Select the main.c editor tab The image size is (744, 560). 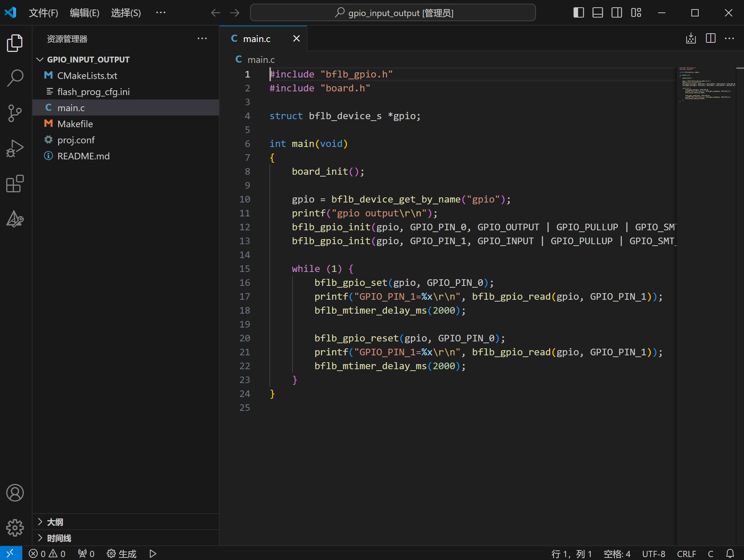(263, 39)
